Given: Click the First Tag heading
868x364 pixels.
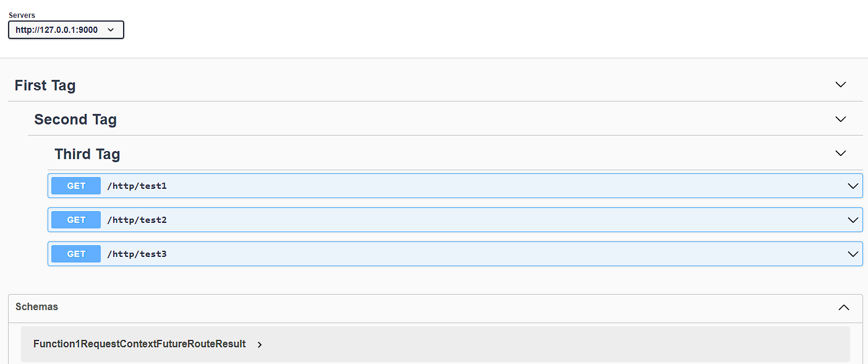Looking at the screenshot, I should (x=45, y=85).
